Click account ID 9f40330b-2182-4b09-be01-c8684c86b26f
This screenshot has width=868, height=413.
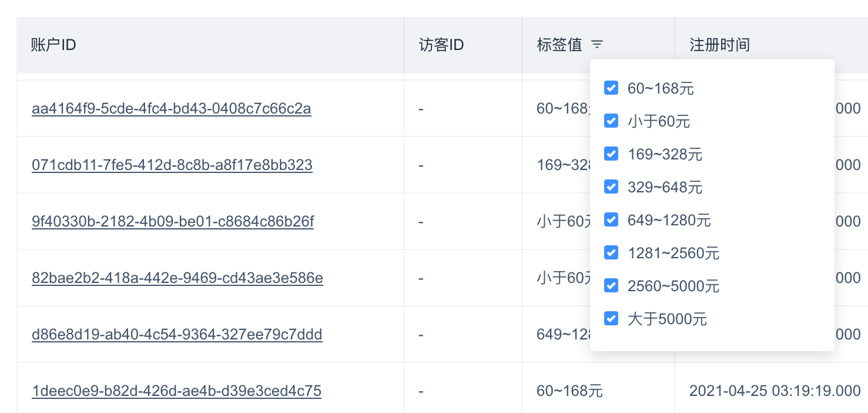172,222
